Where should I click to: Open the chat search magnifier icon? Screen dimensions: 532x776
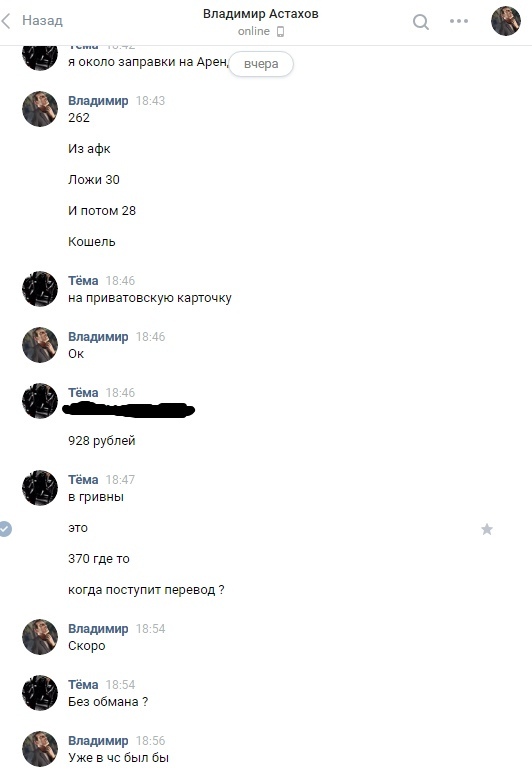421,22
